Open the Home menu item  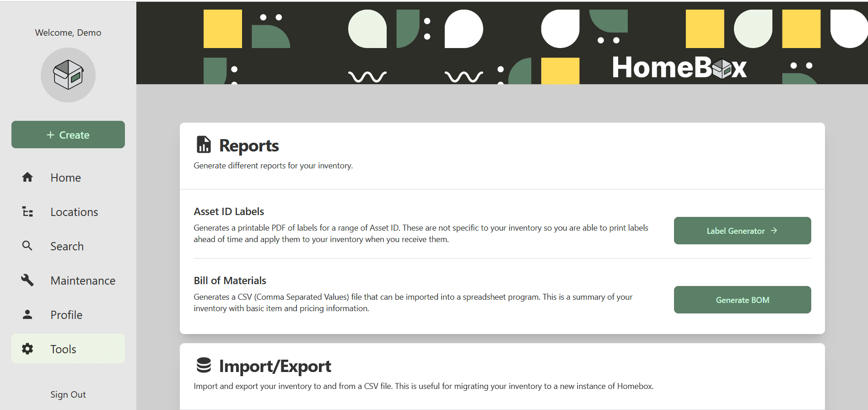(65, 178)
